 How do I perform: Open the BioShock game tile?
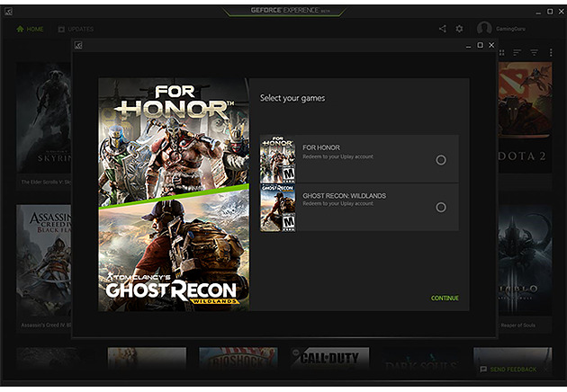click(238, 360)
